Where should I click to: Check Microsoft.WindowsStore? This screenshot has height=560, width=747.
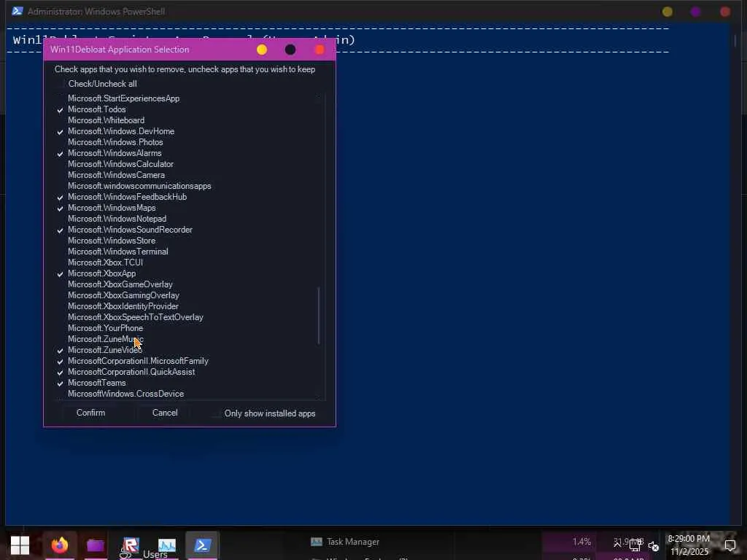pos(60,241)
